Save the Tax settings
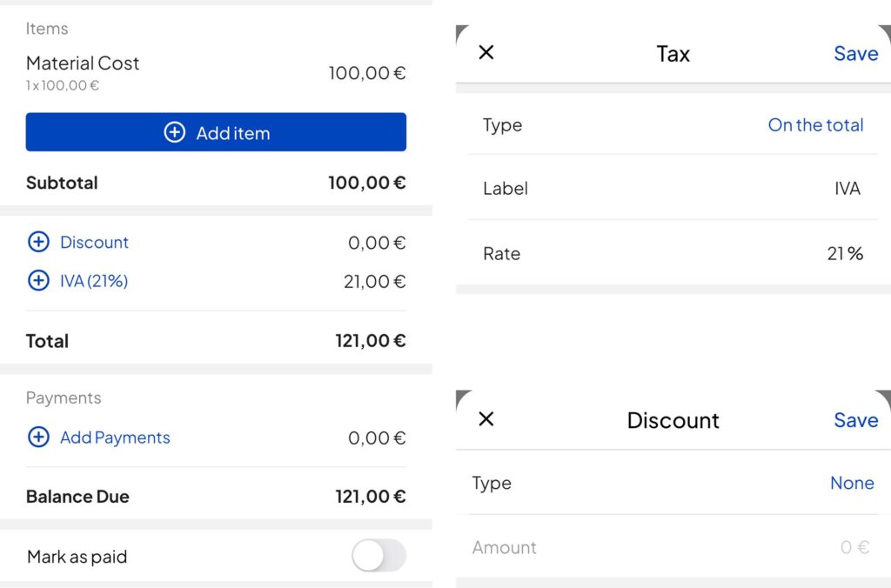Viewport: 891px width, 588px height. [x=855, y=54]
